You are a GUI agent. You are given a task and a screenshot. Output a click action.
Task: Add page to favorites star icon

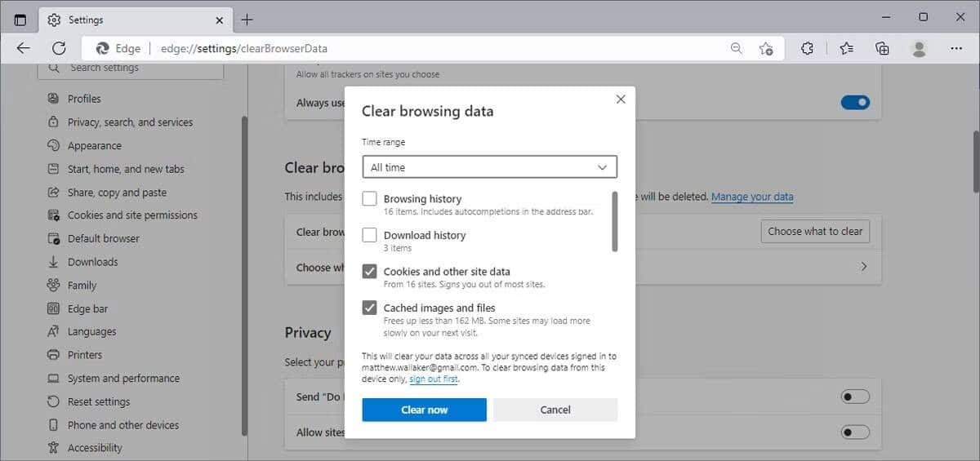[x=766, y=48]
